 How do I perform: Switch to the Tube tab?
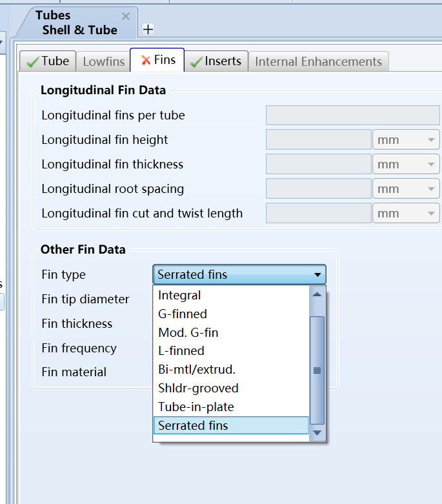48,61
